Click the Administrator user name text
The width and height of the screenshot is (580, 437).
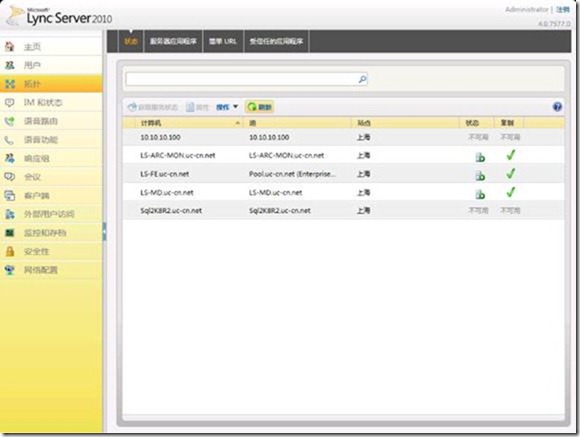click(527, 10)
